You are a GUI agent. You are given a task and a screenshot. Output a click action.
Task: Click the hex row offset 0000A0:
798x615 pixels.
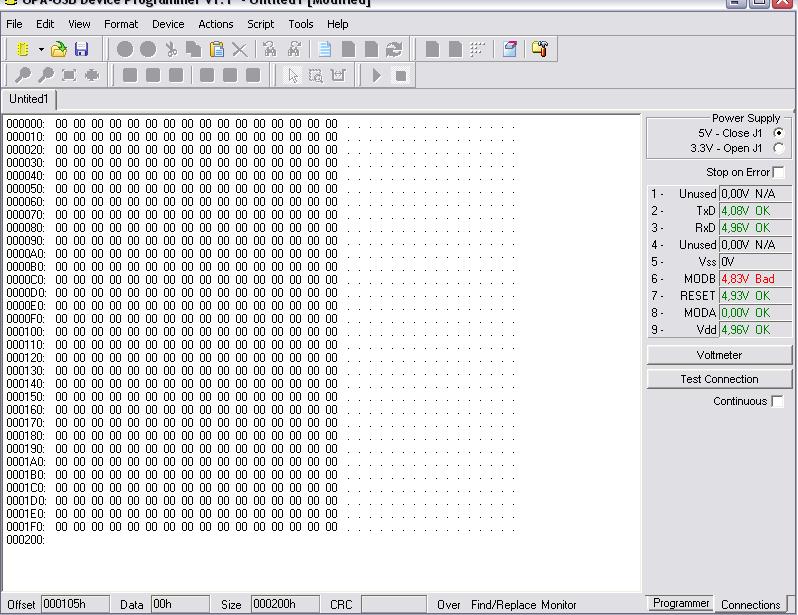click(25, 254)
